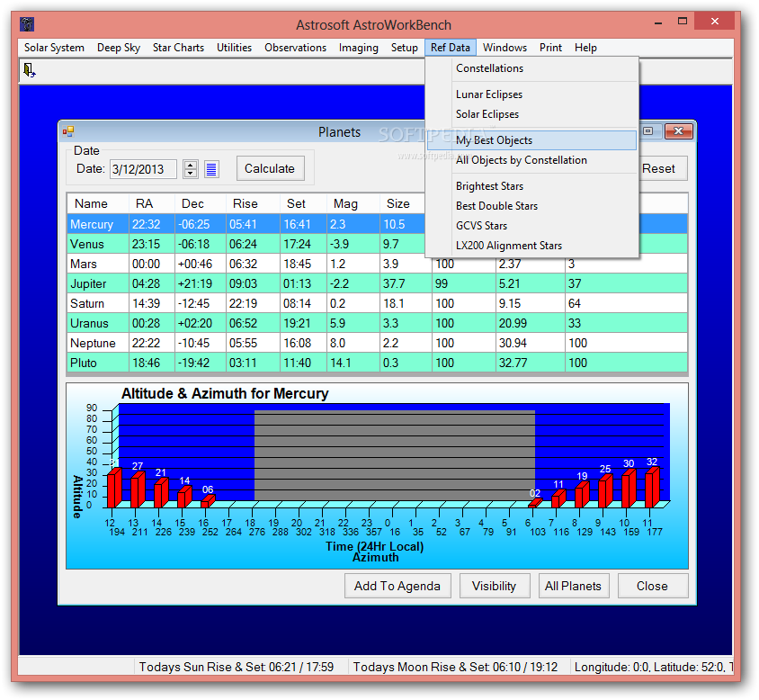
Task: Click the Close button at the bottom of the Planets window
Action: [653, 586]
